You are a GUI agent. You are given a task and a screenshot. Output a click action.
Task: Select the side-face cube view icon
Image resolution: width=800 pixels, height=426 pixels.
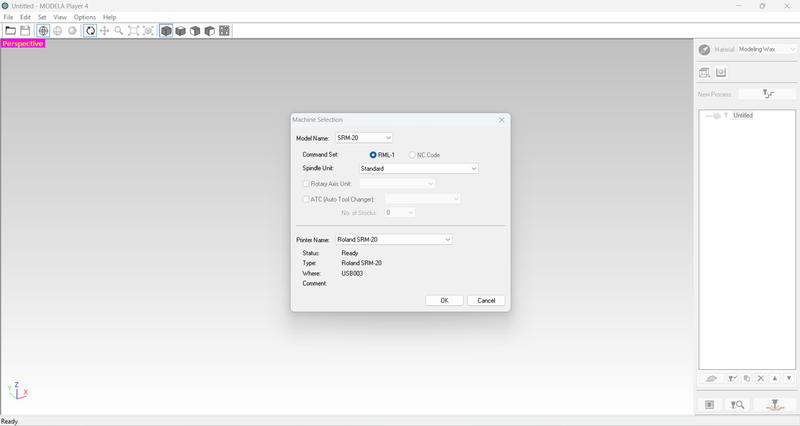pos(210,31)
